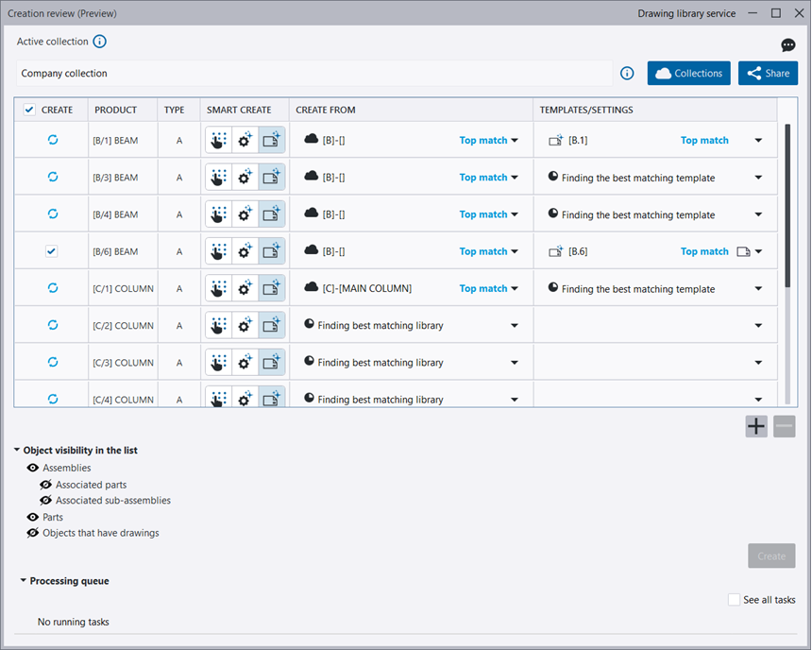Collapse the Object visibility in the list section
Image resolution: width=812 pixels, height=650 pixels.
point(17,451)
